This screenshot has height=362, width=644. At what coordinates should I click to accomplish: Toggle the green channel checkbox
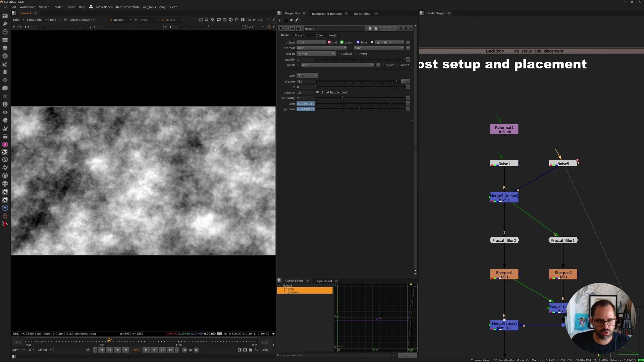pyautogui.click(x=342, y=42)
